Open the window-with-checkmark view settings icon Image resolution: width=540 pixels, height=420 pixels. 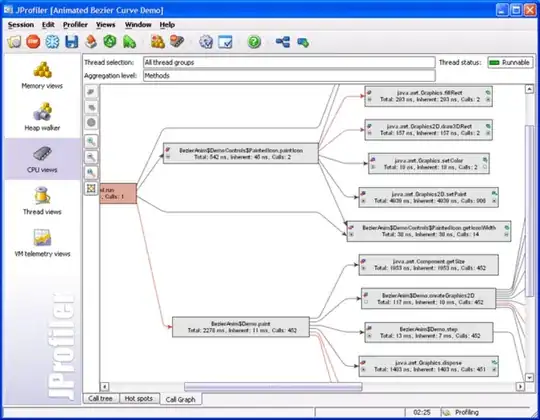(x=225, y=42)
